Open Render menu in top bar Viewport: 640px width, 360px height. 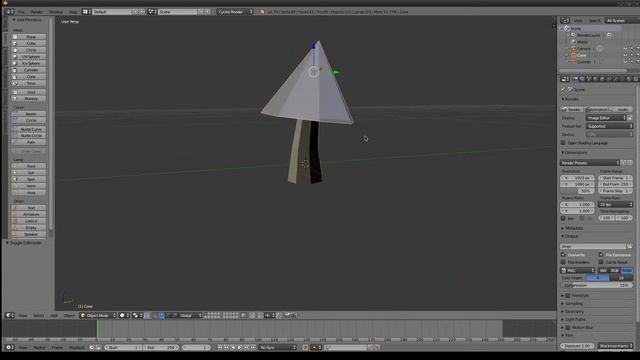(x=37, y=12)
